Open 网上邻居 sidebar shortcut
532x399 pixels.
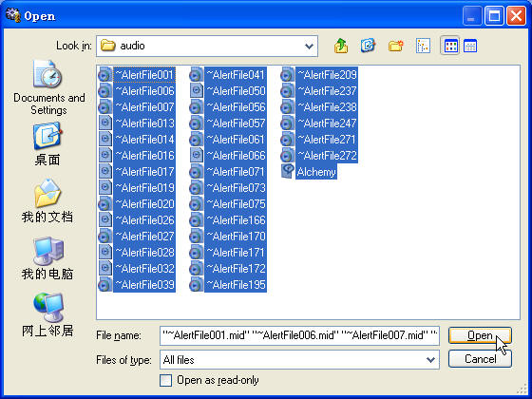click(47, 315)
